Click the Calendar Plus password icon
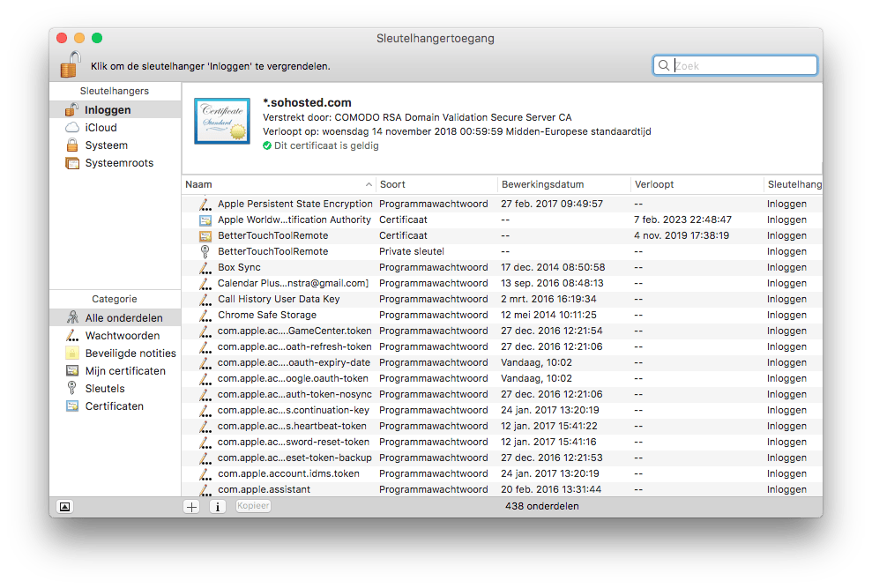872x588 pixels. [205, 284]
